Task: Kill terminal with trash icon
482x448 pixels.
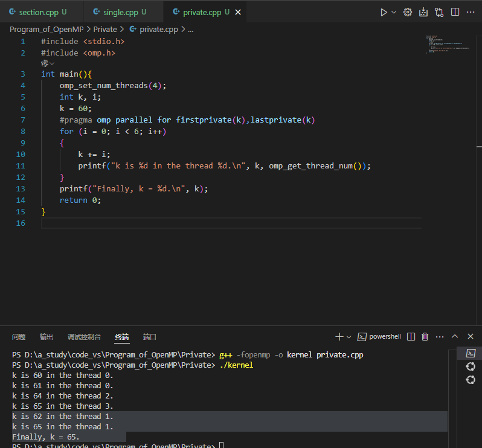Action: click(425, 337)
